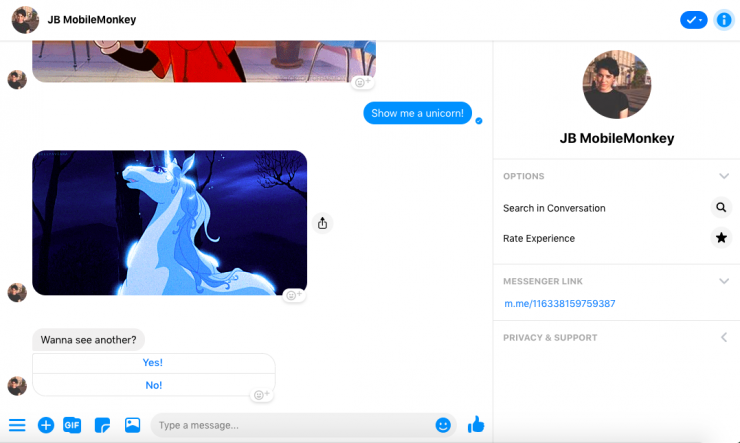Click the header avatar of JB MobileMonkey
The height and width of the screenshot is (443, 740).
click(25, 20)
